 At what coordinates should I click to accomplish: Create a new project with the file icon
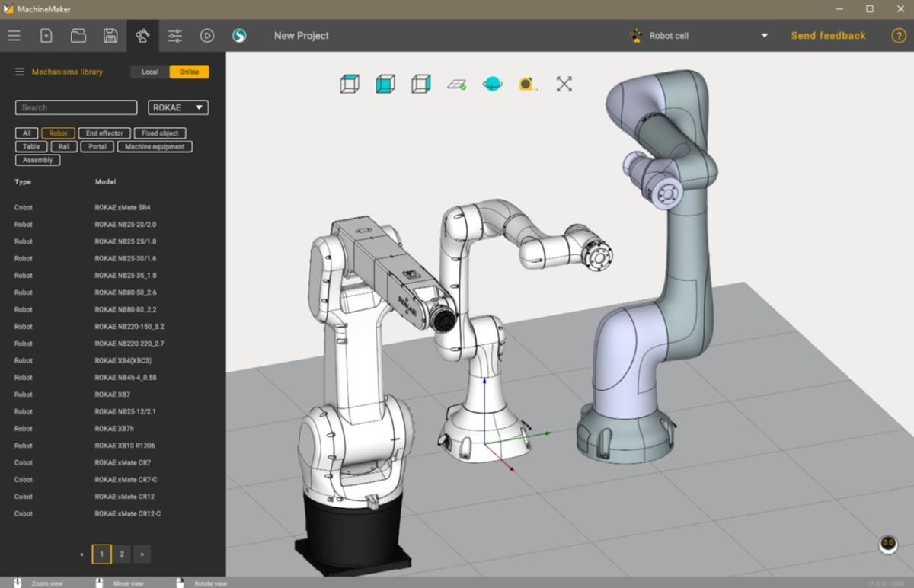click(46, 35)
